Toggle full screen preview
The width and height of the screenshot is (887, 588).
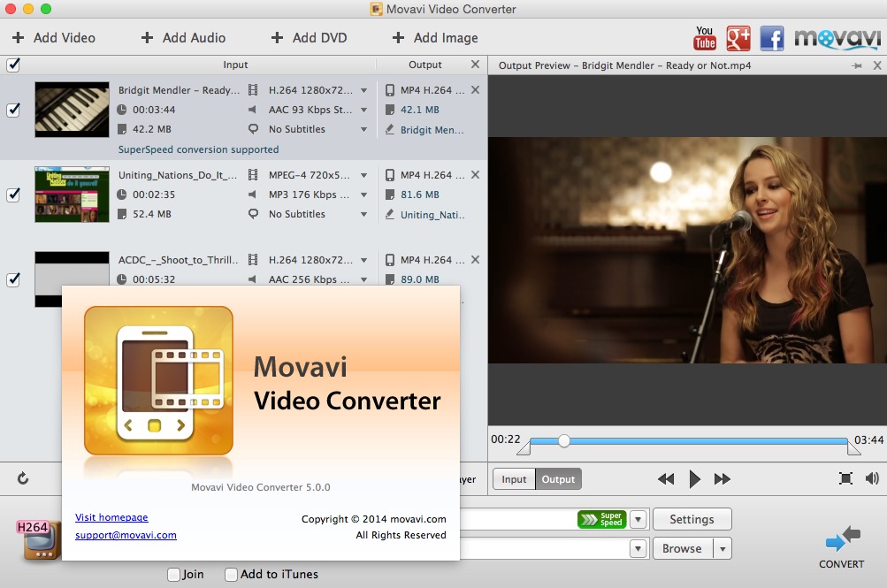(845, 479)
